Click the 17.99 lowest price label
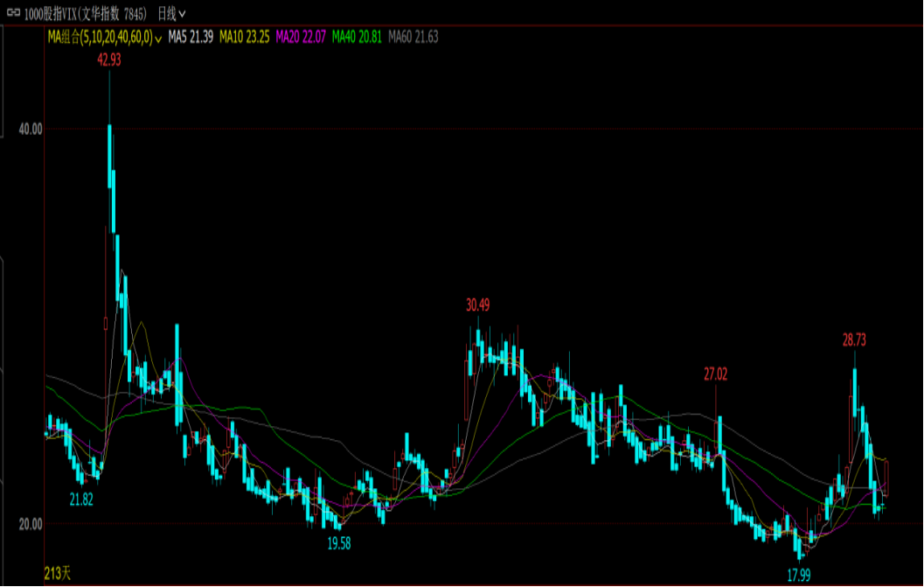 click(x=799, y=575)
